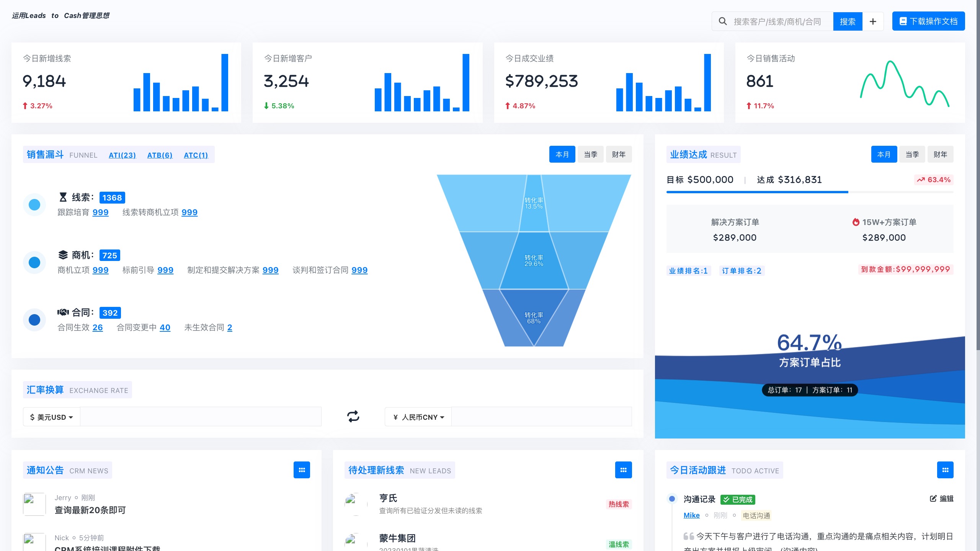Expand the 美元USD currency dropdown
This screenshot has width=980, height=551.
click(x=51, y=417)
